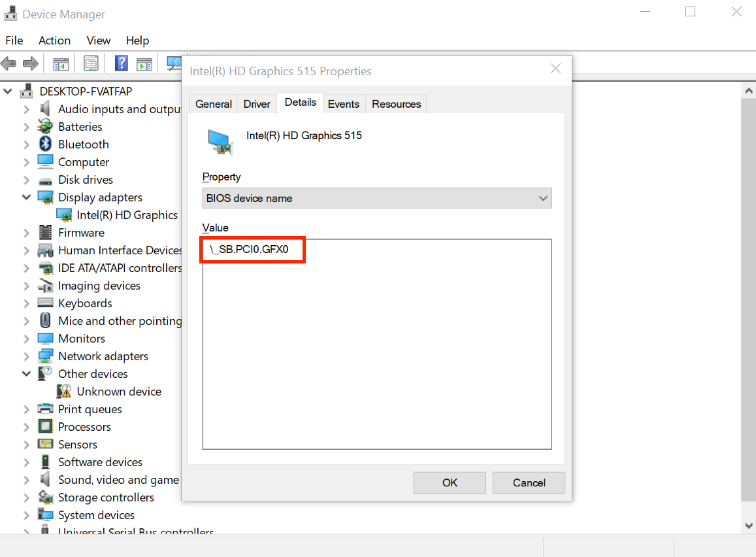Viewport: 756px width, 557px height.
Task: Collapse the Display adapters node
Action: point(26,197)
